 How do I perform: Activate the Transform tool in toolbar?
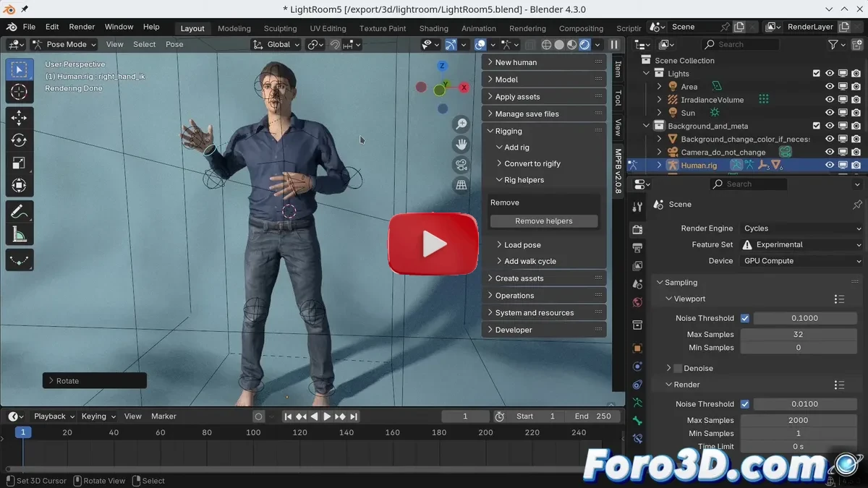(20, 185)
